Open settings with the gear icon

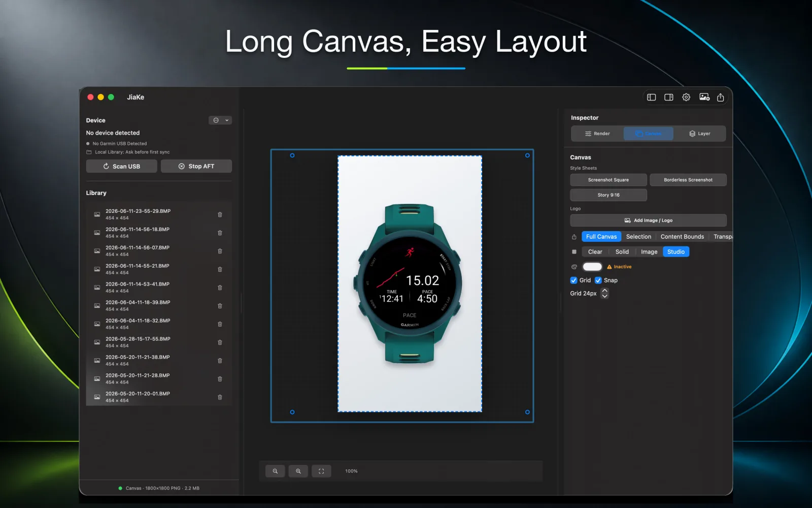click(686, 97)
